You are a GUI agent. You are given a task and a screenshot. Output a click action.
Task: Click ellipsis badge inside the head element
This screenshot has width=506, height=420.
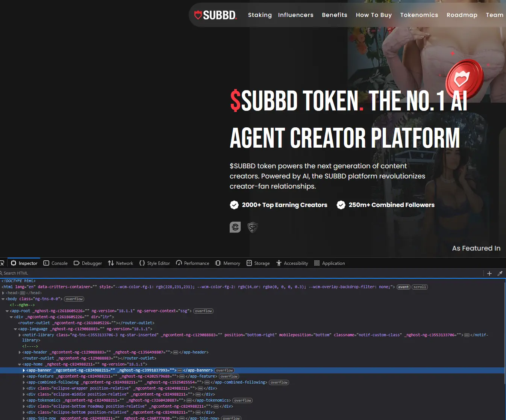23,293
